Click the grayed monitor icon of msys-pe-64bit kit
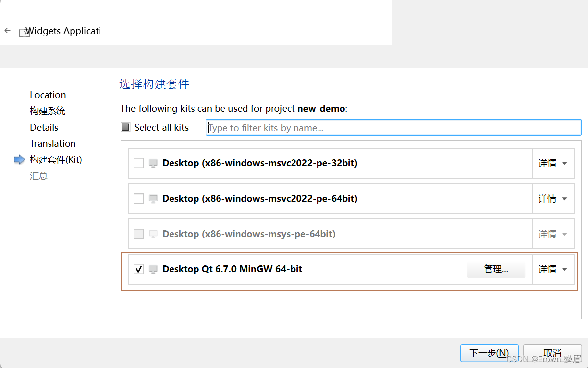The height and width of the screenshot is (368, 588). point(153,234)
